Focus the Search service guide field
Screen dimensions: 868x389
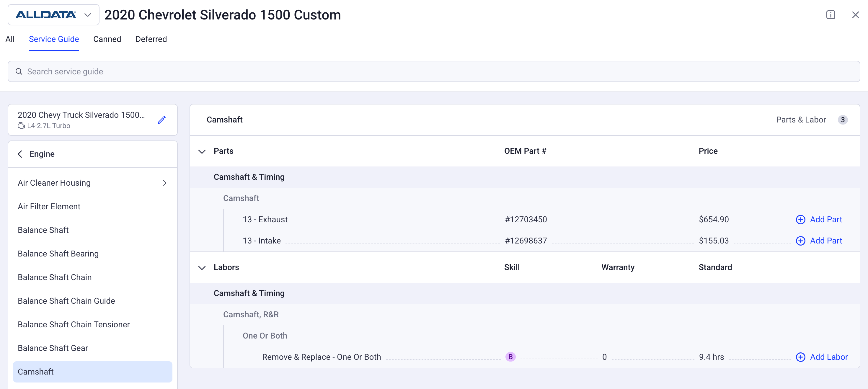pos(434,71)
